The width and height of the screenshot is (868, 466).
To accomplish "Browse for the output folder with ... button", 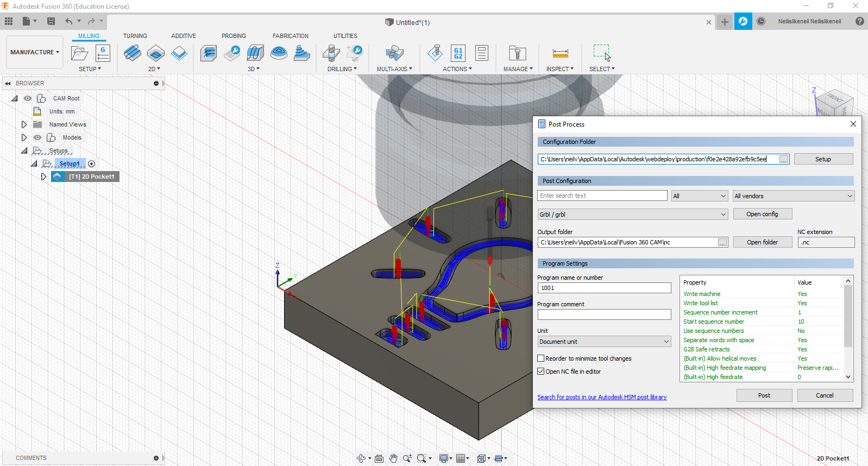I will (x=722, y=242).
